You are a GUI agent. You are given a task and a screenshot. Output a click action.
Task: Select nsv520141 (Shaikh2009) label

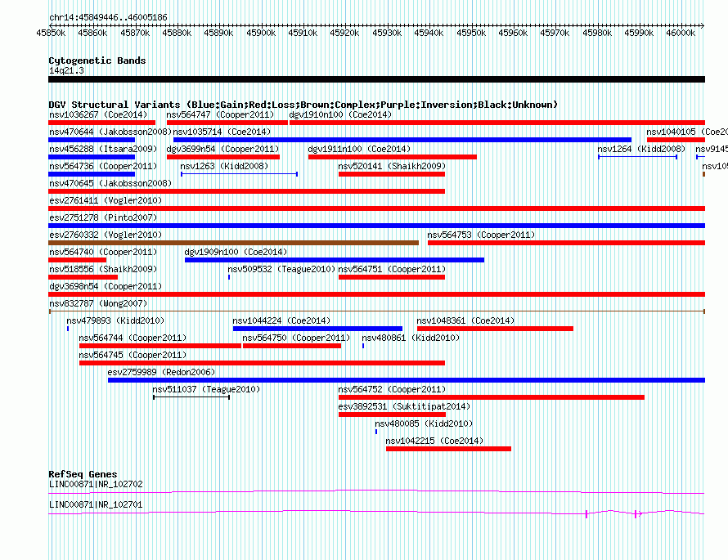[392, 166]
